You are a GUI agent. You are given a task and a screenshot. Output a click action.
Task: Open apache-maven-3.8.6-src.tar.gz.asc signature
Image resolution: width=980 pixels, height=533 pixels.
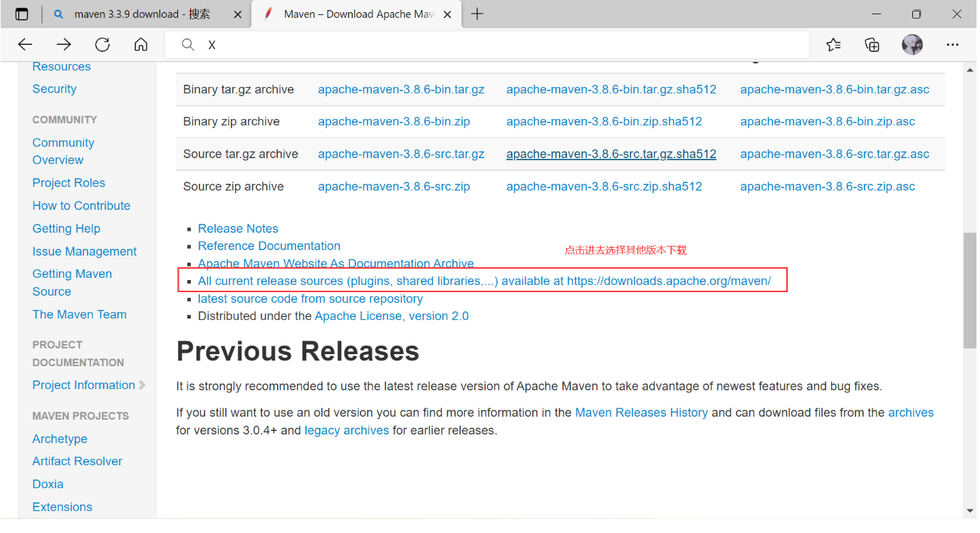(835, 154)
